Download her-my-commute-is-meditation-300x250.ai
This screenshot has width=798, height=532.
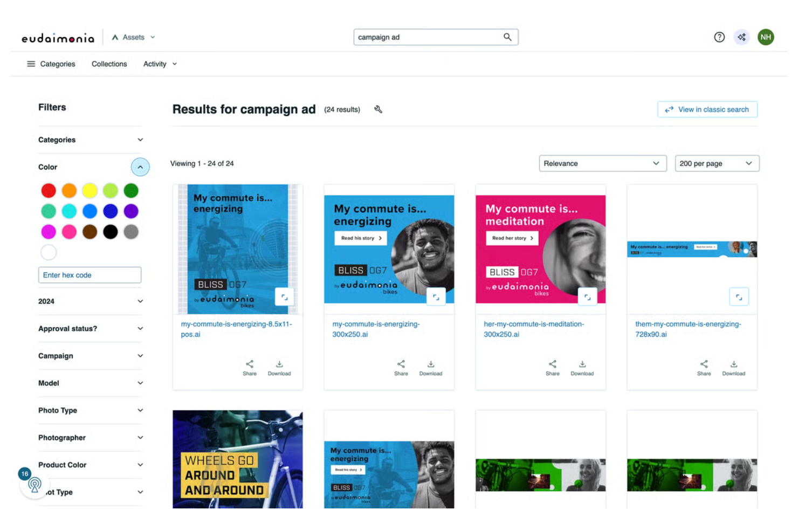click(x=582, y=368)
